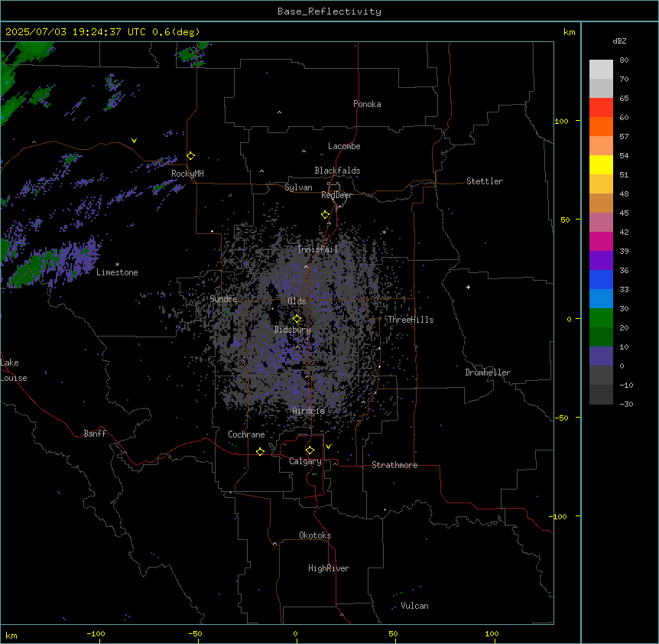Click the Calgary city label

pyautogui.click(x=306, y=461)
